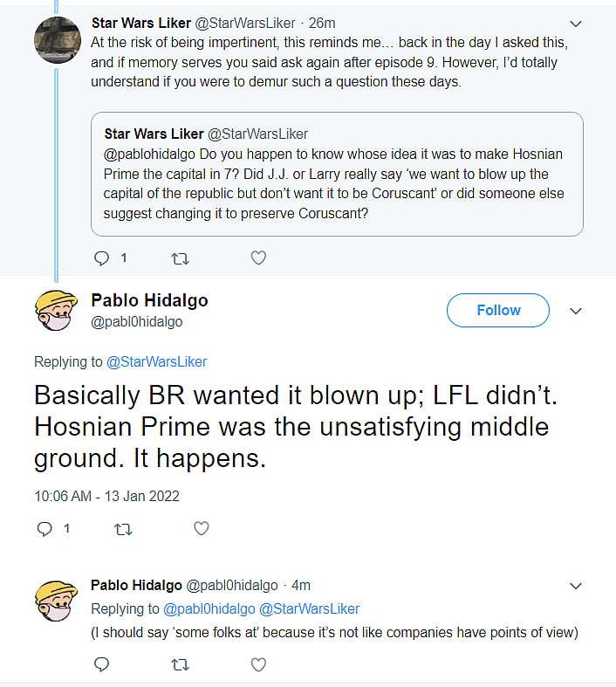Like the 'some folks at' follow-up tweet
Screen dimensions: 616x687
click(258, 665)
